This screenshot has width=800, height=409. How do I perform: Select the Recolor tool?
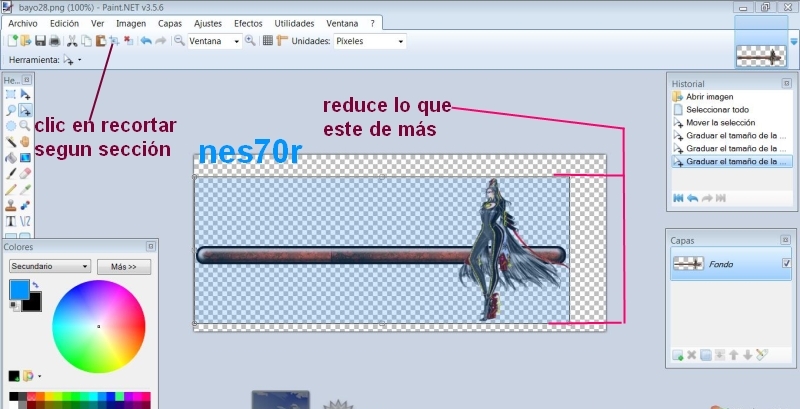pos(25,206)
